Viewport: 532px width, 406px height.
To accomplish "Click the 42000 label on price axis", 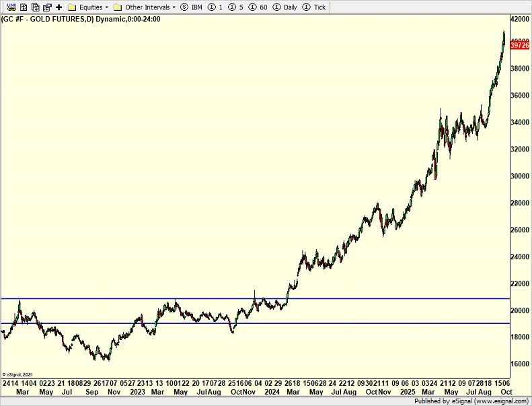I will coord(519,19).
